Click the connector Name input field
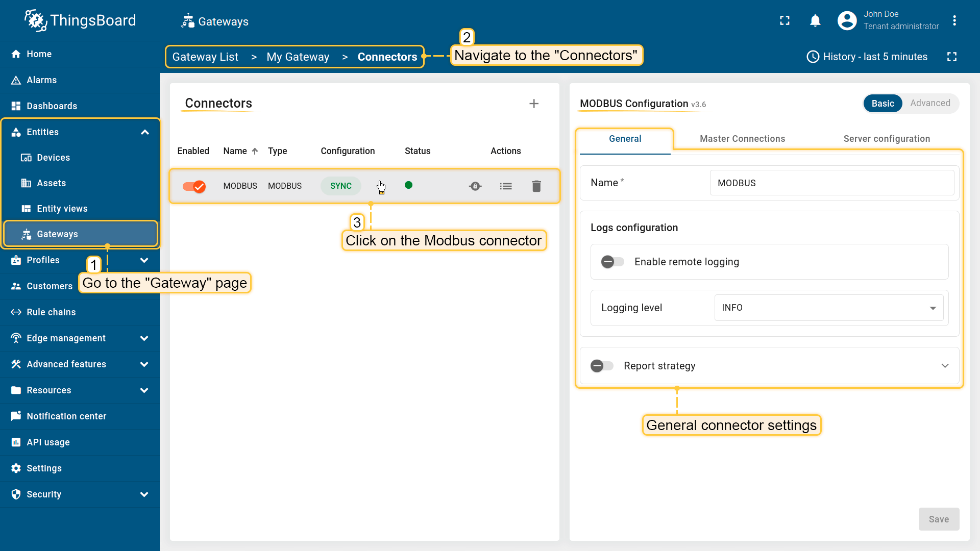Screen dimensions: 980x551 click(x=831, y=183)
